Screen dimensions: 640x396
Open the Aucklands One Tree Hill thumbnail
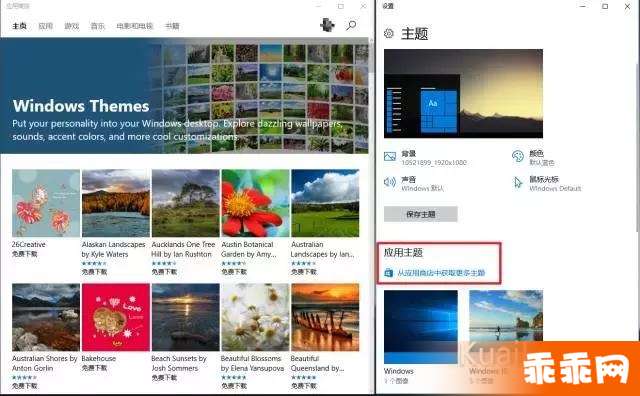pyautogui.click(x=186, y=203)
